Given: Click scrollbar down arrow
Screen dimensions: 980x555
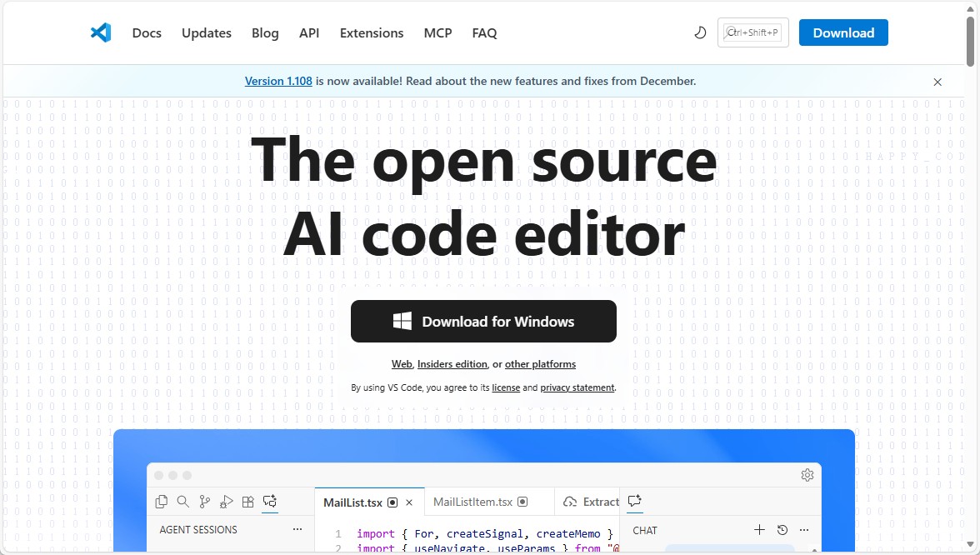Looking at the screenshot, I should pyautogui.click(x=970, y=545).
